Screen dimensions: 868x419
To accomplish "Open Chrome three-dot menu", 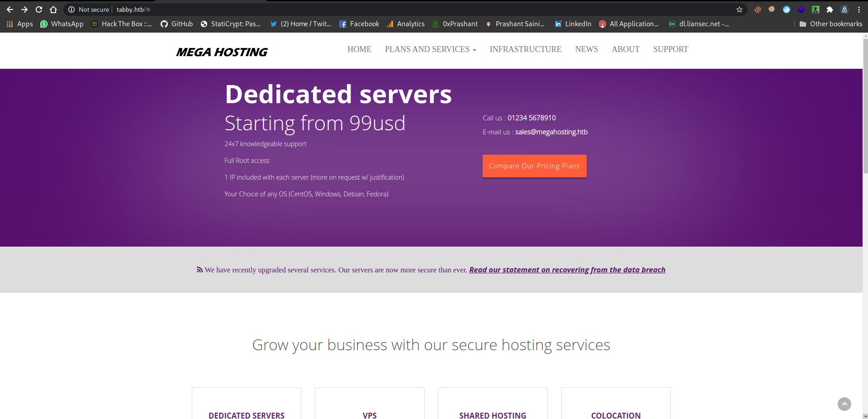I will (859, 10).
